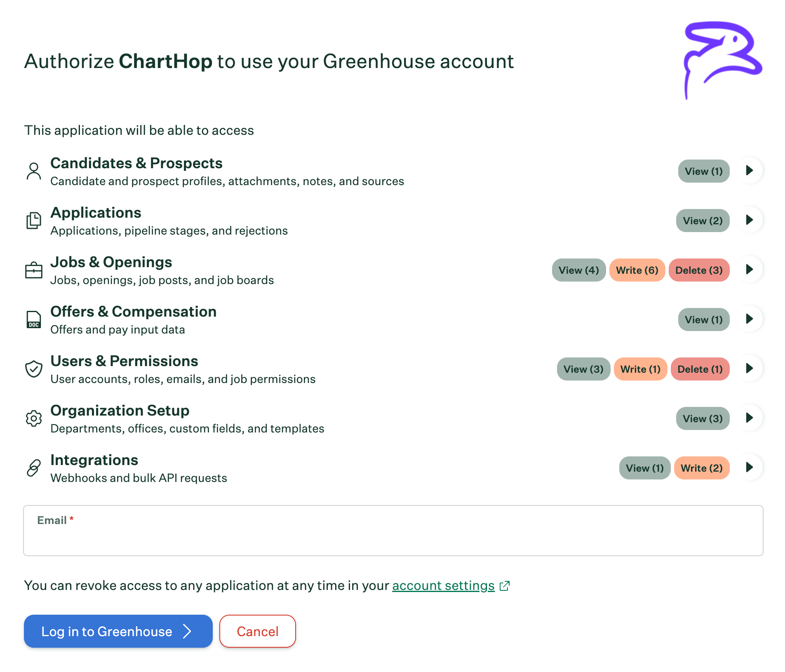Click the Cancel button
Viewport: 785px width, 672px height.
(x=258, y=631)
